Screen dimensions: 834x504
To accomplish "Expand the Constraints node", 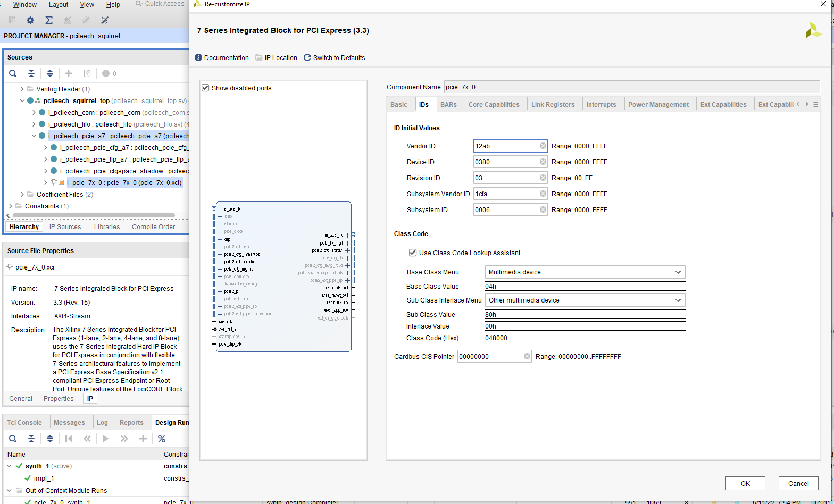I will [x=10, y=206].
